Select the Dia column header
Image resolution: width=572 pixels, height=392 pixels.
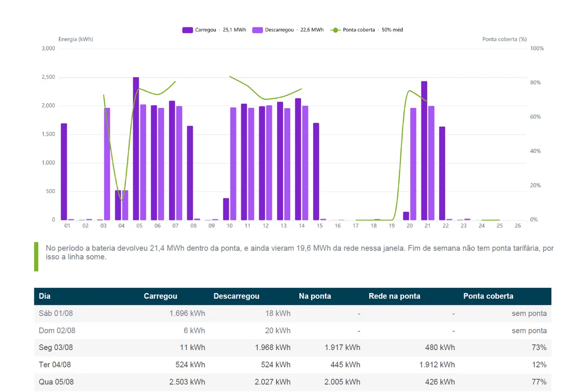pos(45,296)
